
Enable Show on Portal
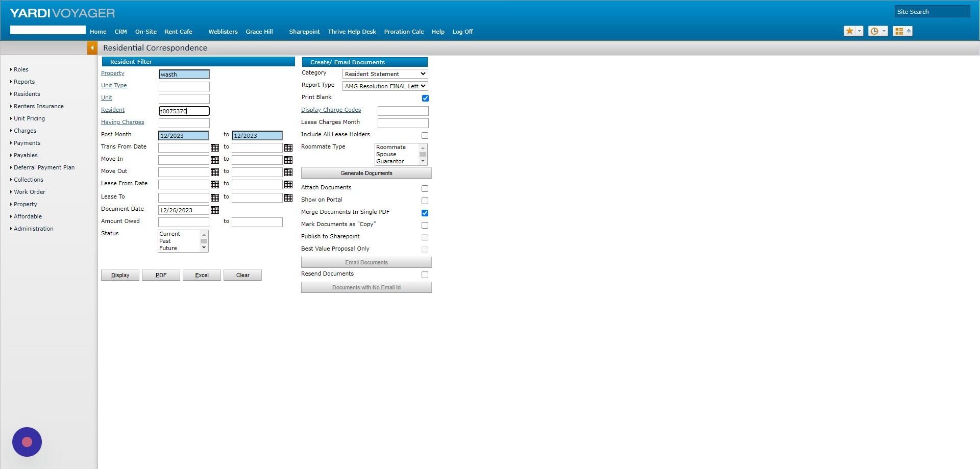tap(425, 201)
